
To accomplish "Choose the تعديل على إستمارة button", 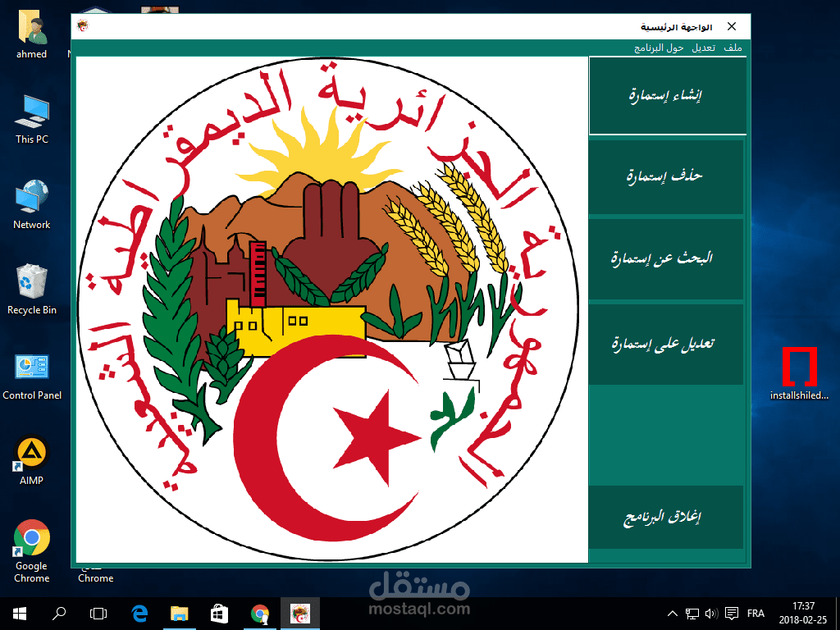I will [x=666, y=344].
